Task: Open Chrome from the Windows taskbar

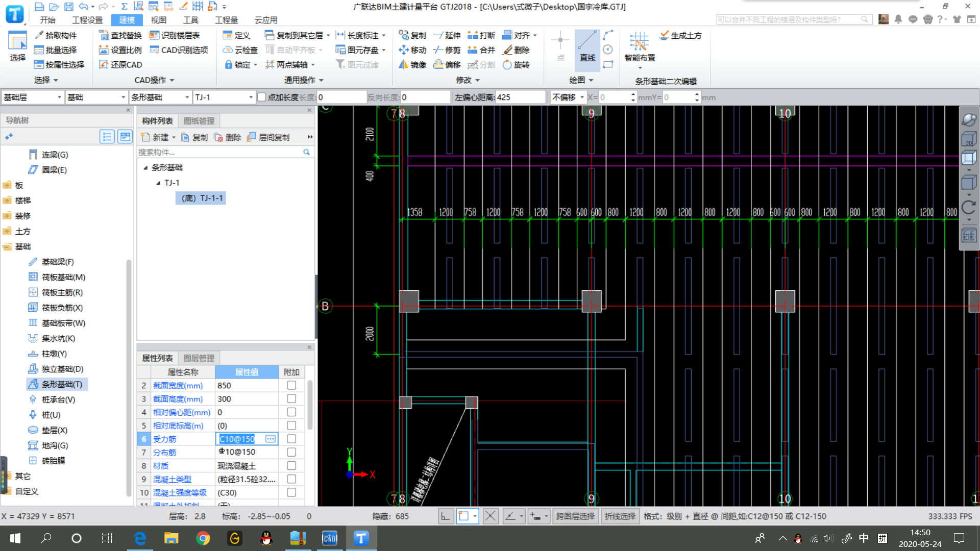Action: click(203, 538)
